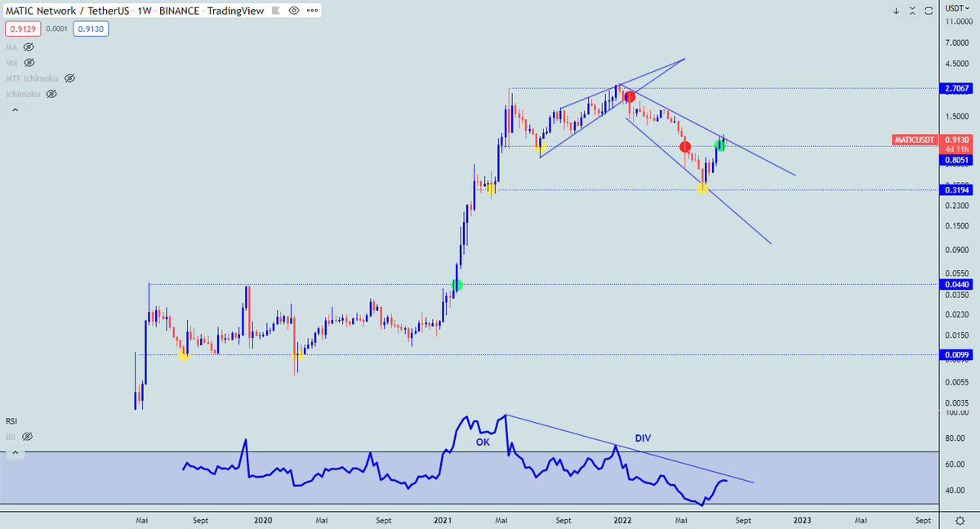Collapse the main chart indicator legend
The image size is (980, 529).
click(13, 110)
